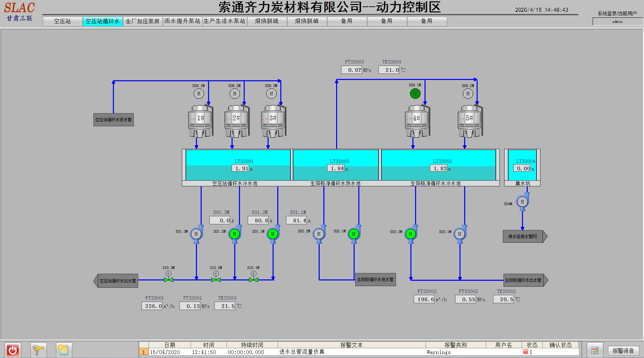
Task: Click the S02.2M pump symbol
Action: pyautogui.click(x=319, y=234)
